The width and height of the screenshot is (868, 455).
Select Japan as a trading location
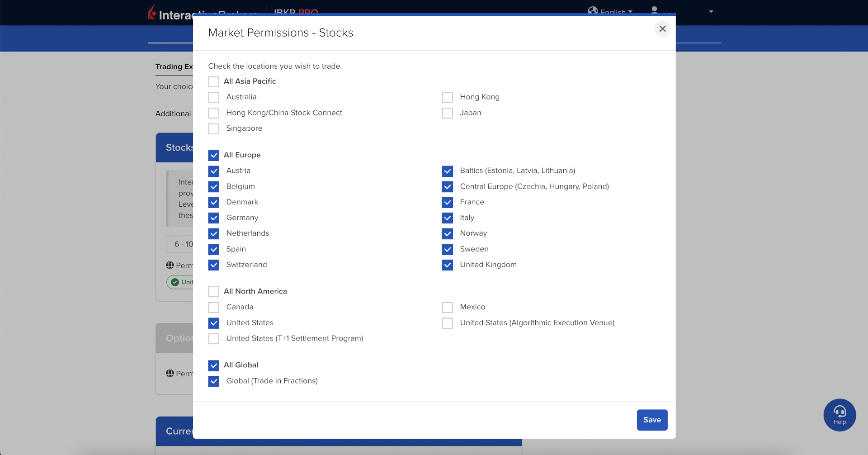coord(448,113)
